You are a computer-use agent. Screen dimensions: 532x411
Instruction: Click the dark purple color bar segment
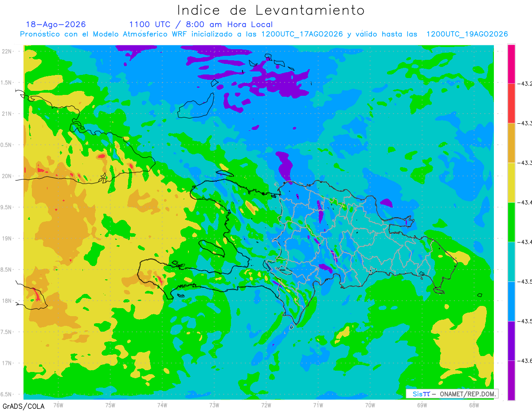511,341
